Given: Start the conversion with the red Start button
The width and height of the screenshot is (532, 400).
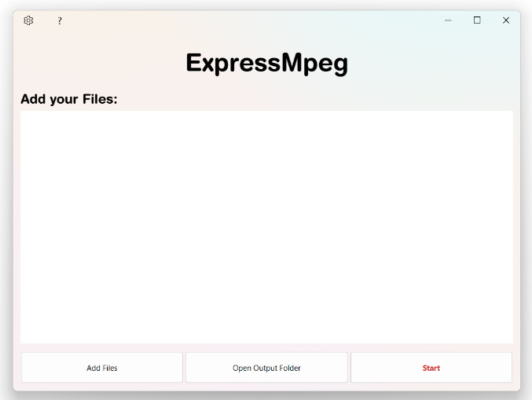Looking at the screenshot, I should 431,368.
